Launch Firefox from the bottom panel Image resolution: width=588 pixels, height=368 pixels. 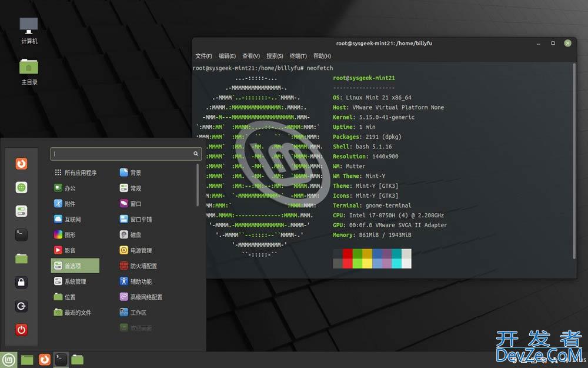(x=44, y=360)
